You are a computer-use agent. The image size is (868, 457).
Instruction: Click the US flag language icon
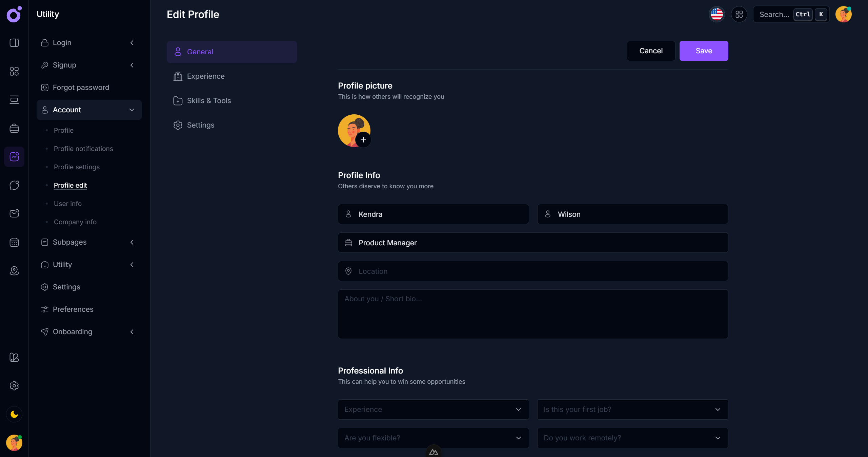tap(716, 14)
